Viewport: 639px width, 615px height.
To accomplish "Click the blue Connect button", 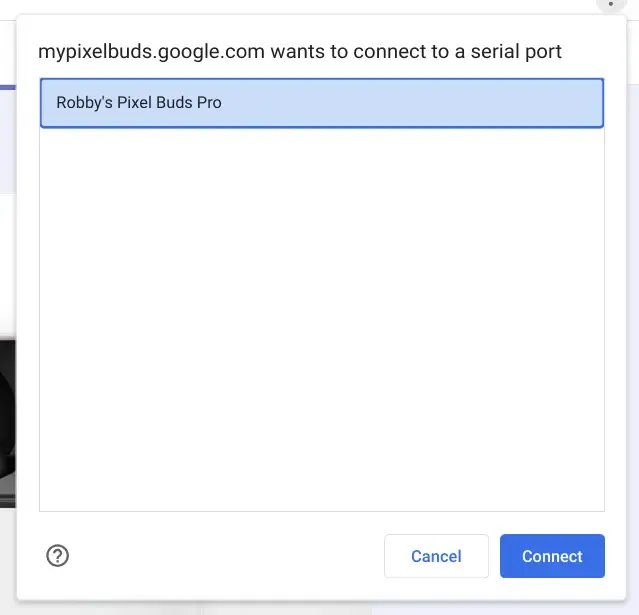I will 552,556.
